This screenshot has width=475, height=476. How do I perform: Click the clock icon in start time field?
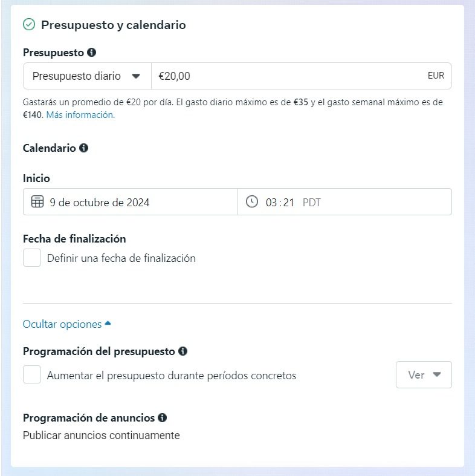[x=252, y=202]
